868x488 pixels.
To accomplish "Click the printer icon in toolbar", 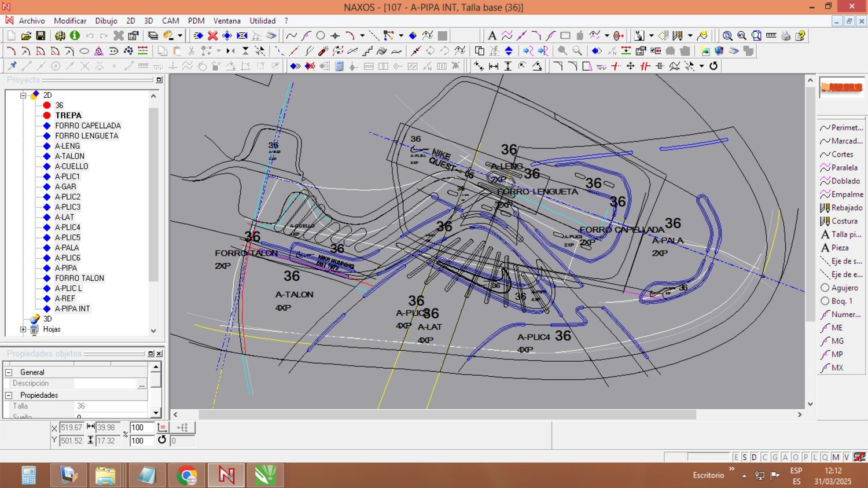I will (785, 36).
